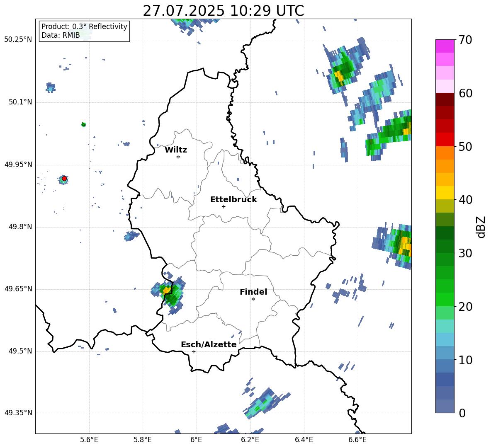Viewport: 491px width, 448px height.
Task: Click the 6.4°E longitude label
Action: click(304, 440)
